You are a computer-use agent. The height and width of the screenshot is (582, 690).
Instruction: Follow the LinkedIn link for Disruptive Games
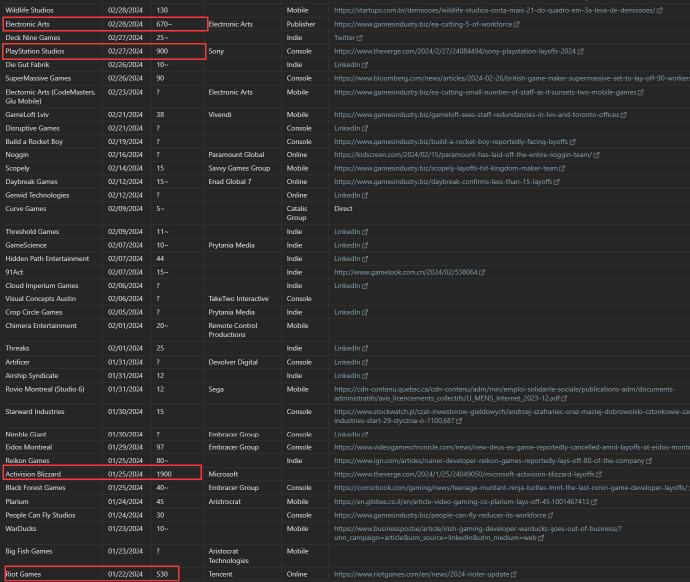pos(347,129)
